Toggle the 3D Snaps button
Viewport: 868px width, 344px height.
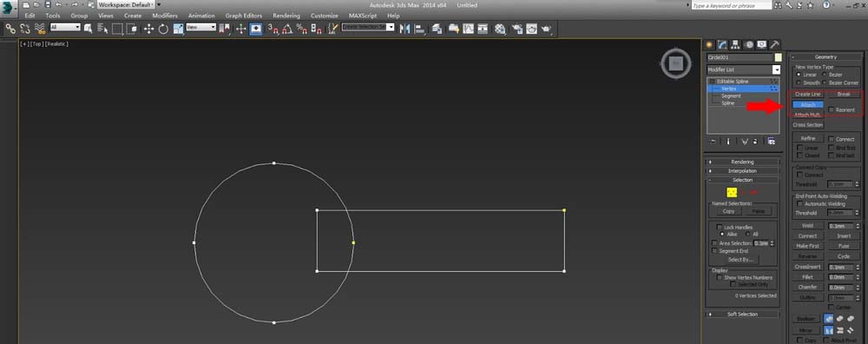273,29
